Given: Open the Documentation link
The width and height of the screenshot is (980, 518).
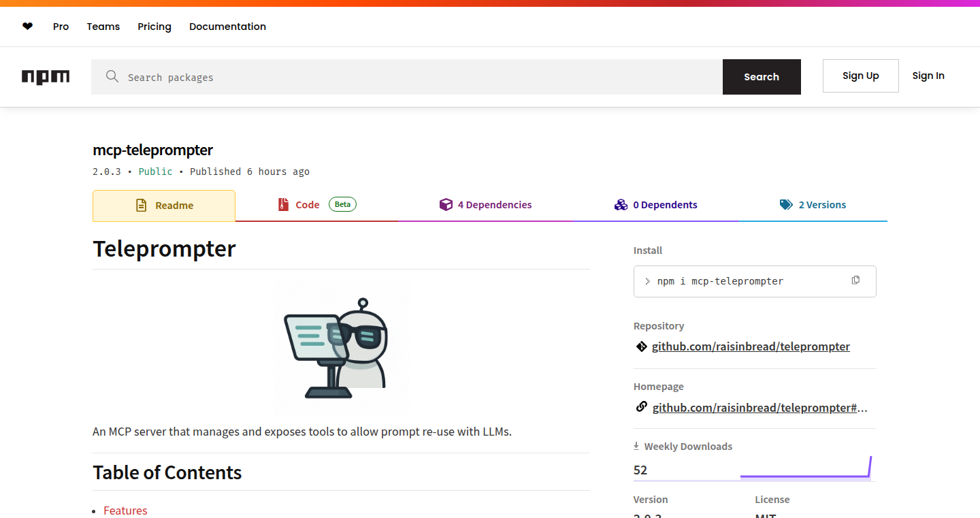Looking at the screenshot, I should click(x=227, y=27).
